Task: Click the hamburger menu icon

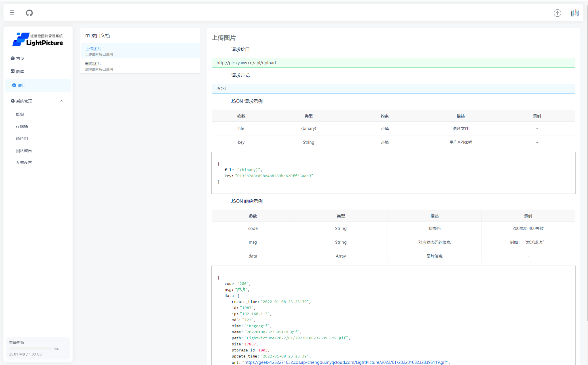Action: 12,12
